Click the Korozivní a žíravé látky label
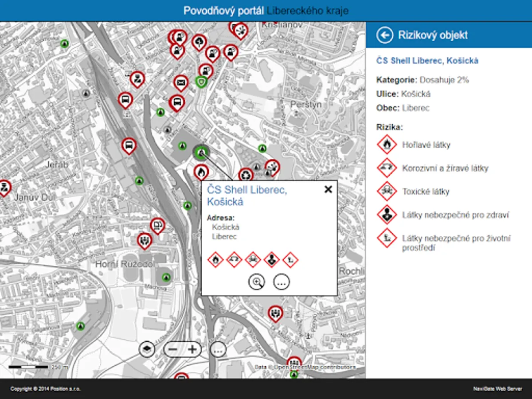Screen dimensions: 532x399 click(x=445, y=168)
